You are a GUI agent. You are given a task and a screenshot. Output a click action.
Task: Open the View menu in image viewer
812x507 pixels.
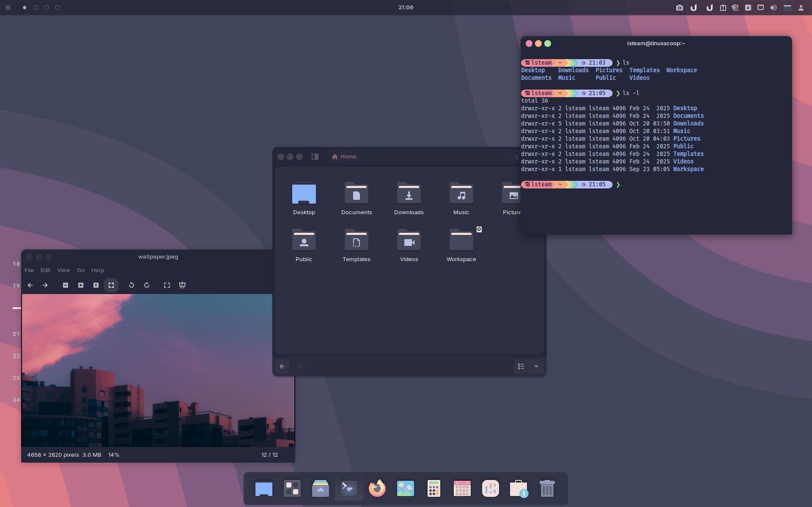pos(64,270)
